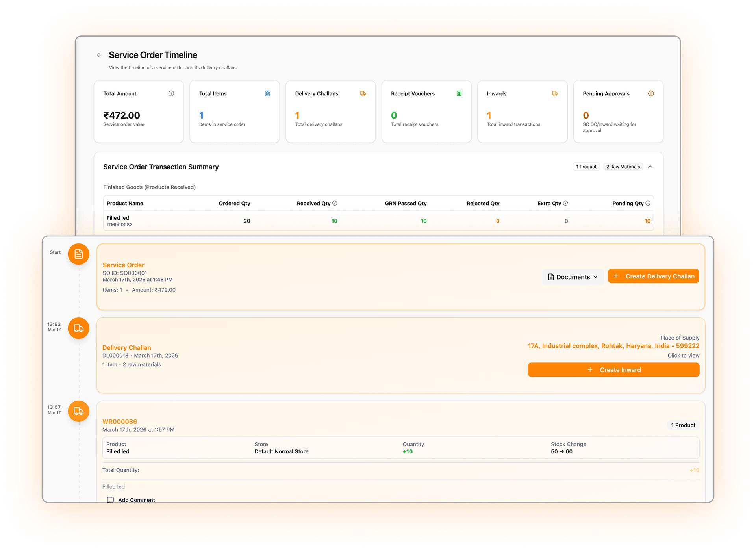
Task: Click the document icon on Total Items card
Action: point(267,93)
